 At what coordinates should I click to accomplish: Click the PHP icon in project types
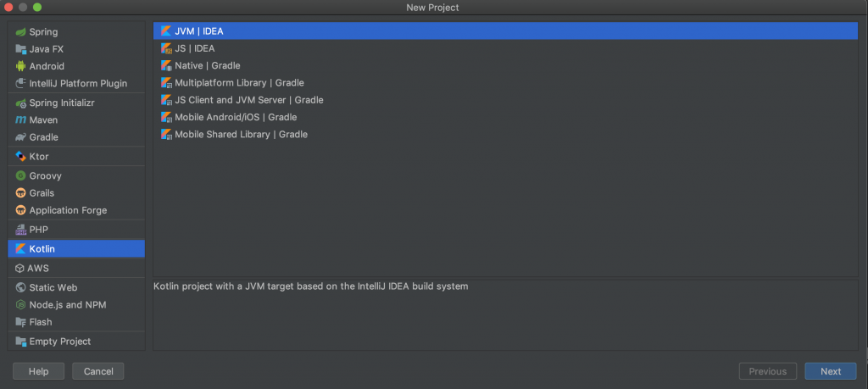(21, 230)
